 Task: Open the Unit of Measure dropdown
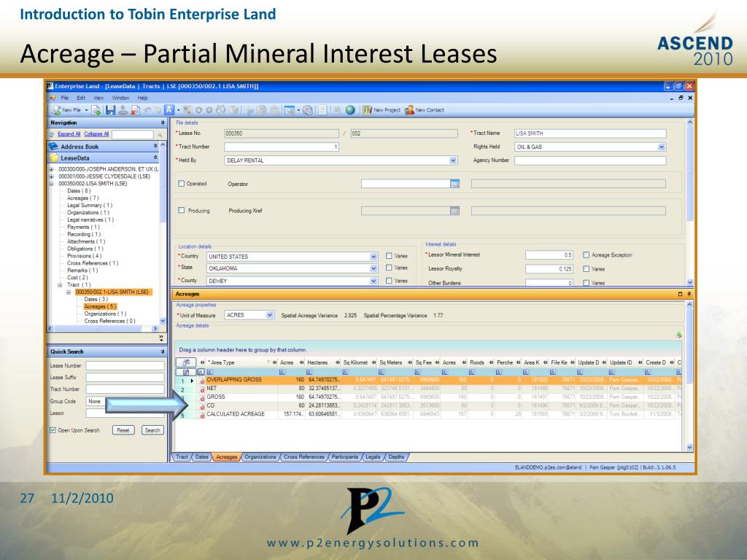pos(270,315)
